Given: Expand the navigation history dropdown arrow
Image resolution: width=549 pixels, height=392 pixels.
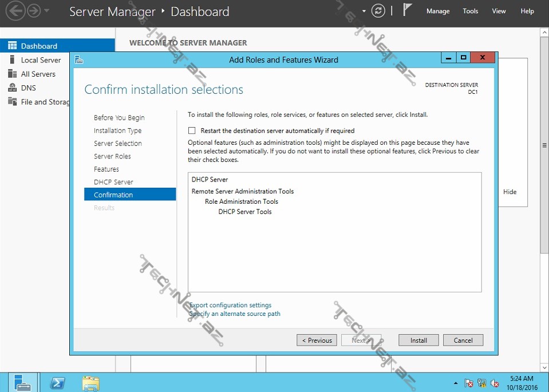Looking at the screenshot, I should tap(47, 11).
